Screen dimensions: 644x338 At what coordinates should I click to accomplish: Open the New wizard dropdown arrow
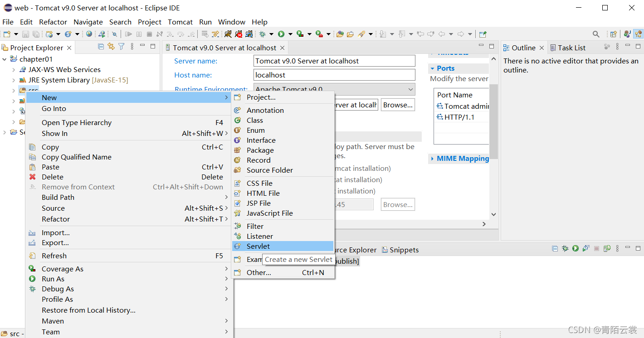[16, 34]
